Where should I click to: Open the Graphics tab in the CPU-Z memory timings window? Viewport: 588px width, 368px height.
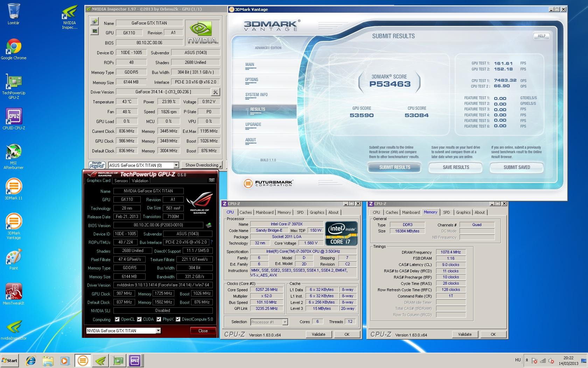463,212
